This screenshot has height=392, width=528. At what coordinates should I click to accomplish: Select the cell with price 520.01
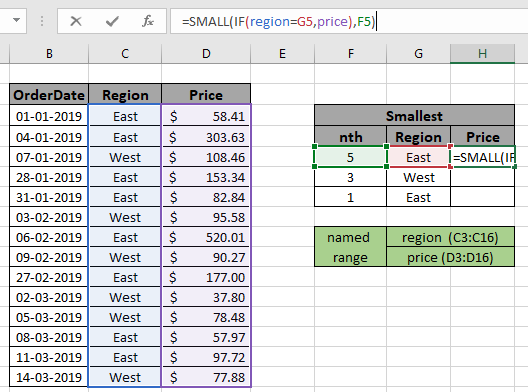(206, 237)
